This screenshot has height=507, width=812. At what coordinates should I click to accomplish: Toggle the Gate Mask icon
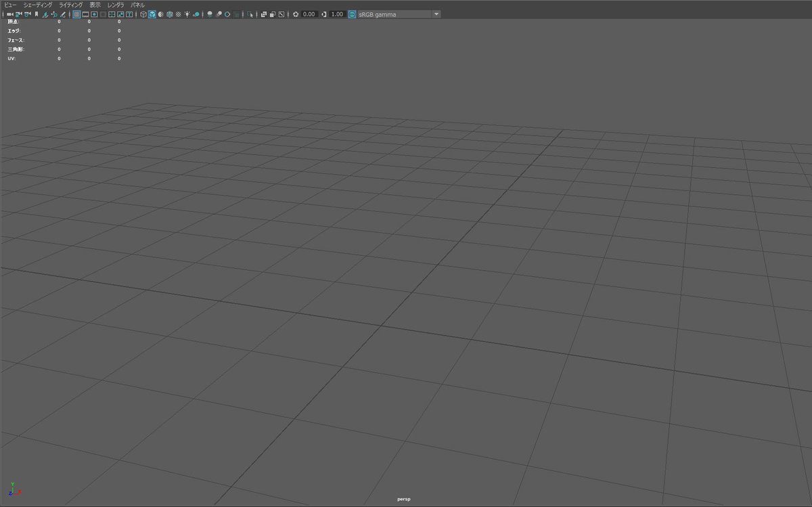tap(103, 14)
